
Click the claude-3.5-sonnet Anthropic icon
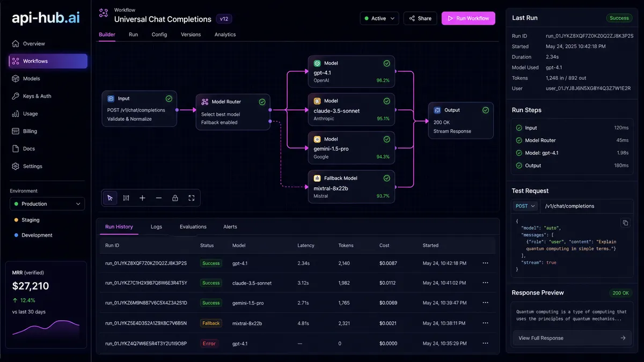(317, 101)
